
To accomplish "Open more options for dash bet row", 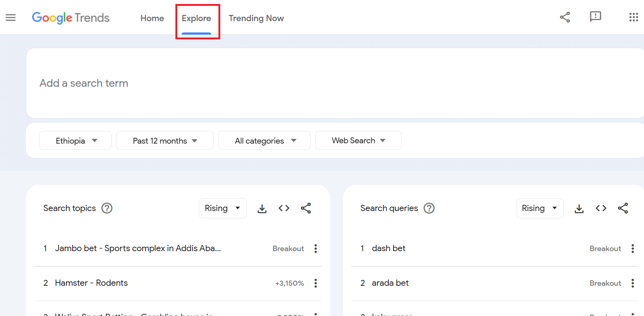I will pos(633,249).
